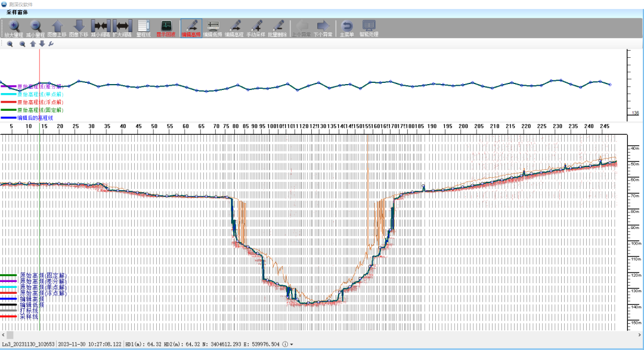The image size is (644, 350).
Task: Click the small down-arrow icon in secondary toolbar
Action: (x=42, y=44)
